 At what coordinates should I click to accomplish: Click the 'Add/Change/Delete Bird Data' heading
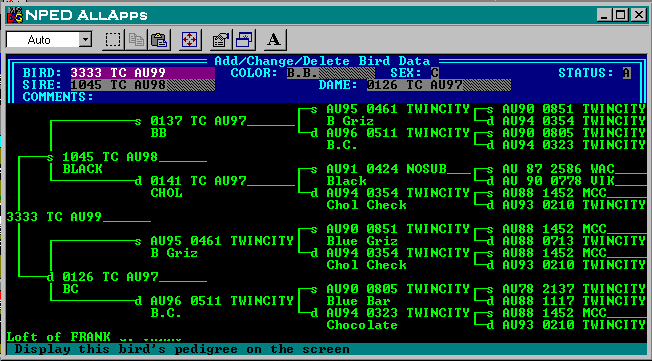click(322, 61)
